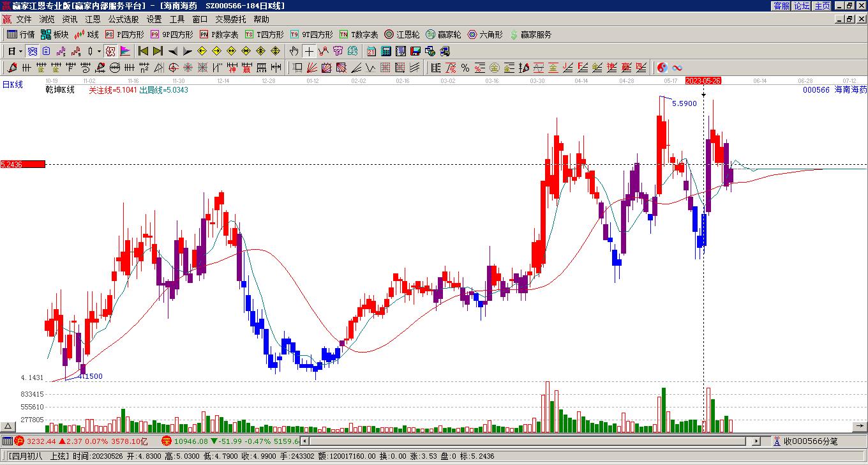Image resolution: width=868 pixels, height=465 pixels.
Task: Toggle the crosshair cursor tool
Action: pyautogui.click(x=309, y=51)
